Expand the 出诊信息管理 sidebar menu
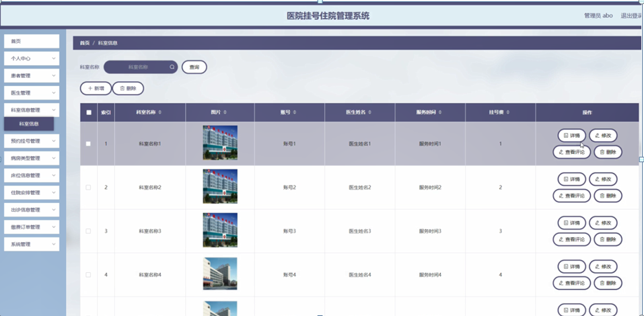The width and height of the screenshot is (644, 316). click(32, 210)
